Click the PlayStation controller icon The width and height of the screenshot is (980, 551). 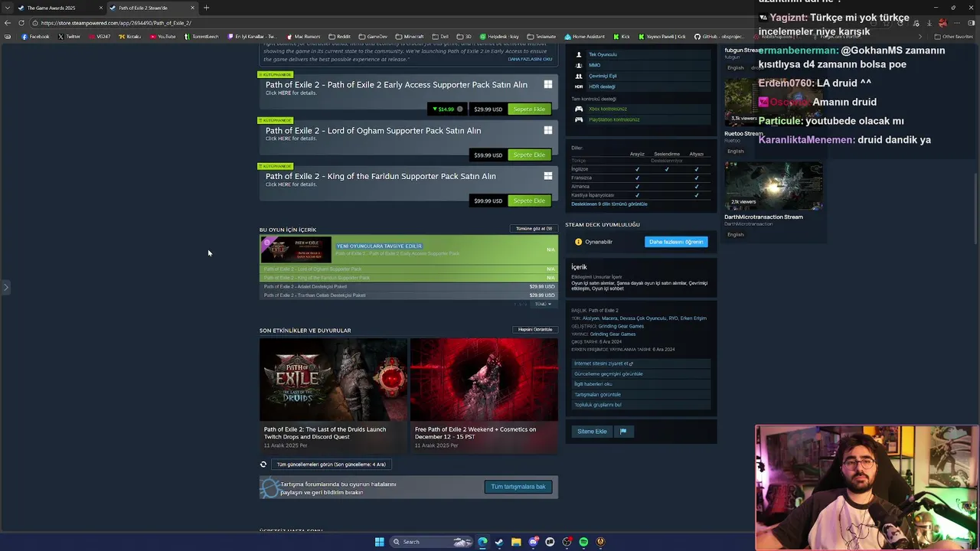click(x=579, y=119)
